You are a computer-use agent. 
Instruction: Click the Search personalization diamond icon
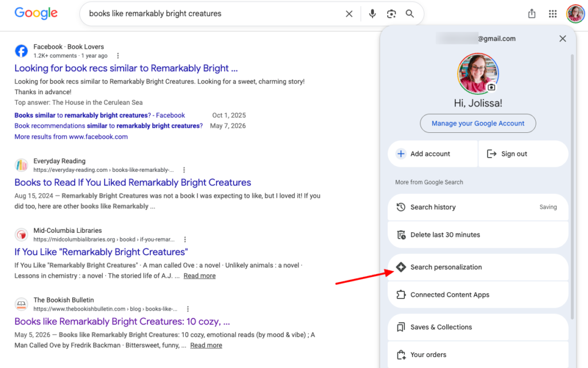tap(401, 267)
